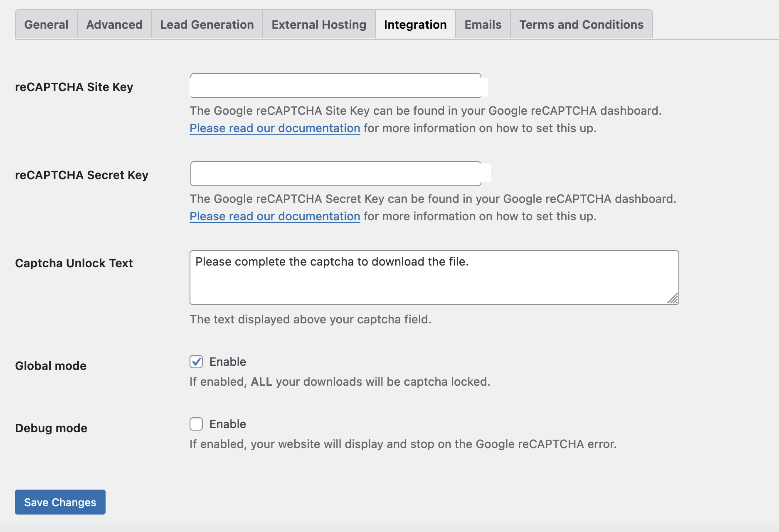
Task: Click the Enable label for Global mode
Action: coord(228,362)
